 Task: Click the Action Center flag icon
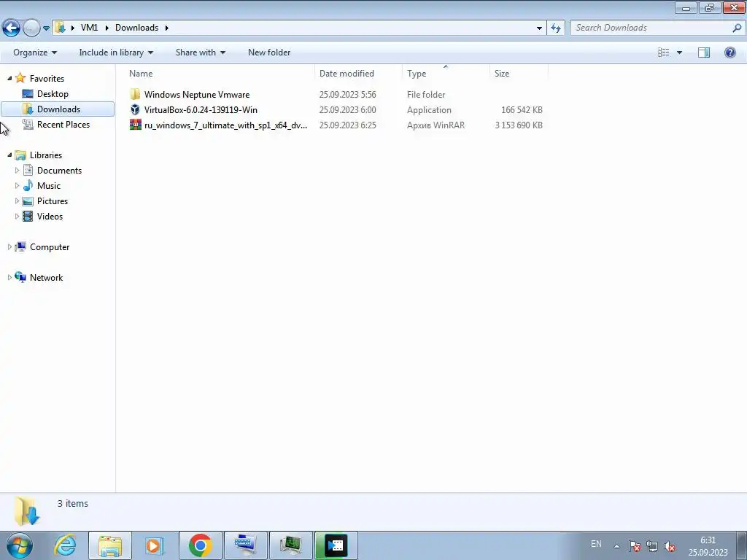634,546
